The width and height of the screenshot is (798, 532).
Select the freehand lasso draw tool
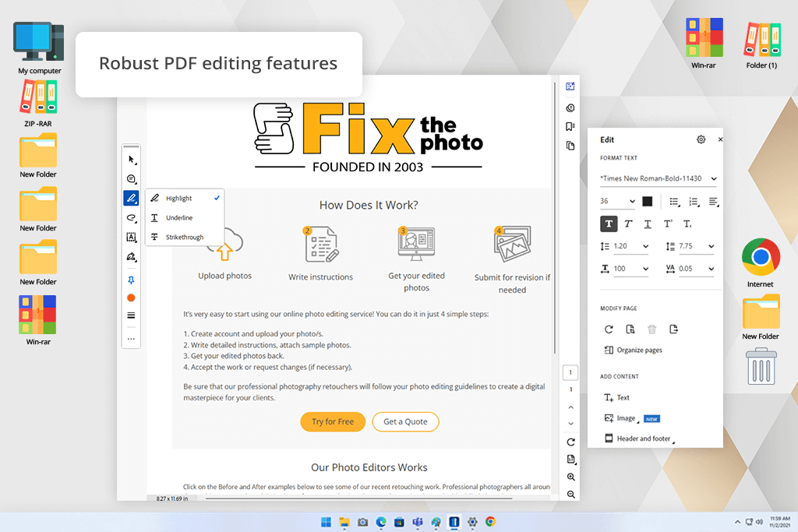131,217
